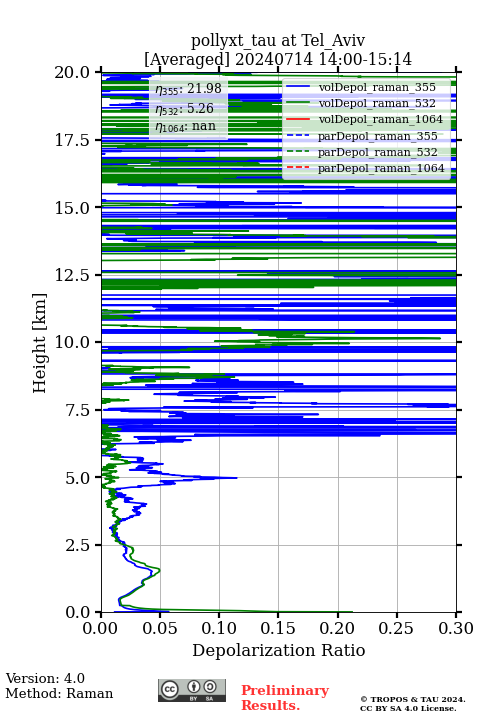The height and width of the screenshot is (720, 480).
Task: Click the blue volDepol_raman_355 legend line
Action: coord(298,87)
